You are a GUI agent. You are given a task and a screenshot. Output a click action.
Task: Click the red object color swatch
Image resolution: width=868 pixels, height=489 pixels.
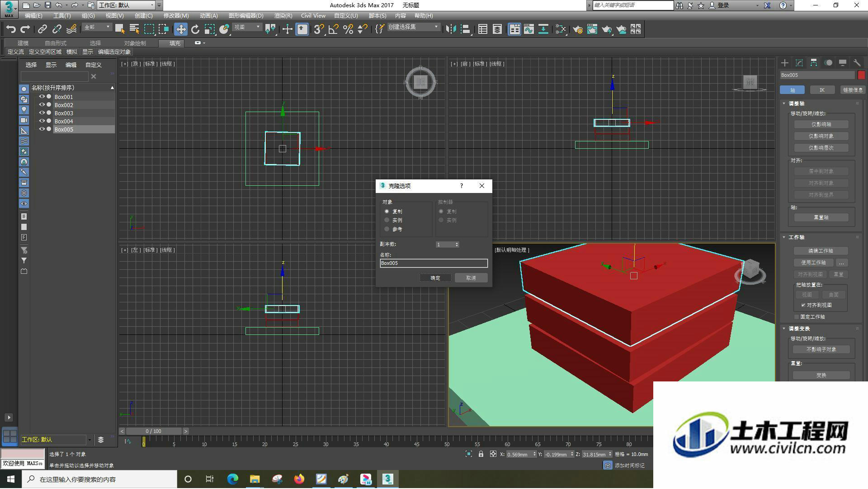point(861,75)
